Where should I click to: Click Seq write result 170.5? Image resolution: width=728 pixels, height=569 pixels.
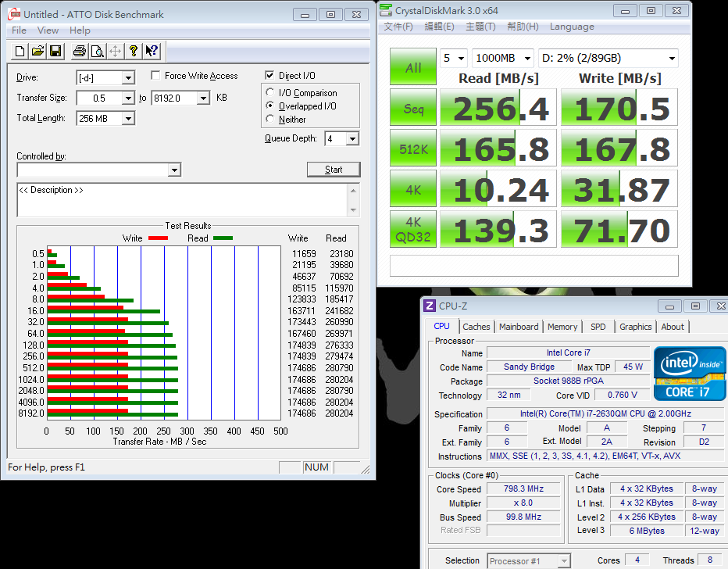pyautogui.click(x=619, y=107)
